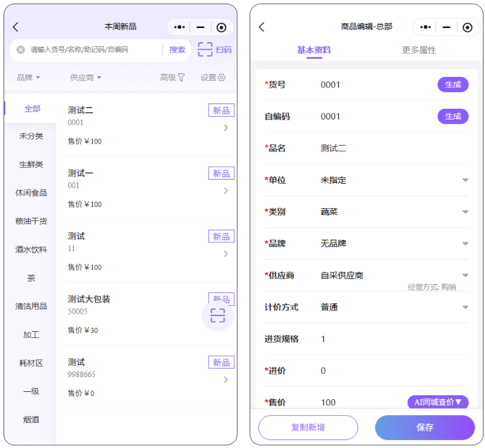This screenshot has height=448, width=485.
Task: Tap the back arrow on 本周新品 page
Action: coord(16,27)
